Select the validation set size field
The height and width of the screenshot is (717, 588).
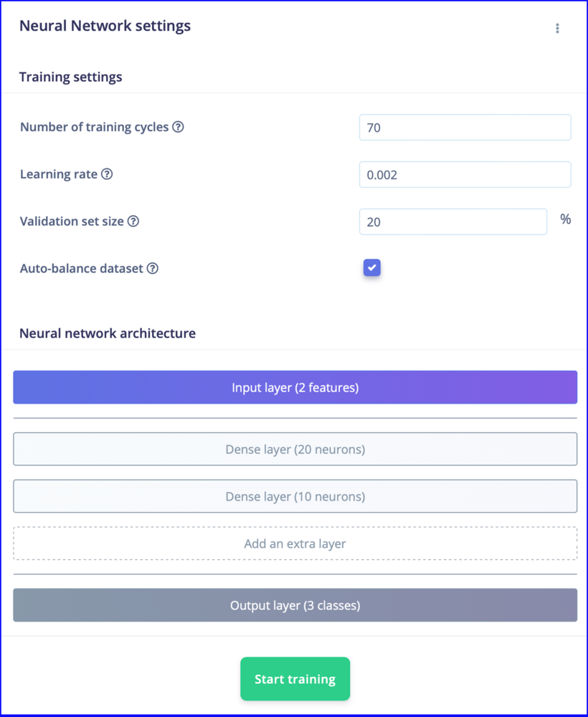click(453, 222)
